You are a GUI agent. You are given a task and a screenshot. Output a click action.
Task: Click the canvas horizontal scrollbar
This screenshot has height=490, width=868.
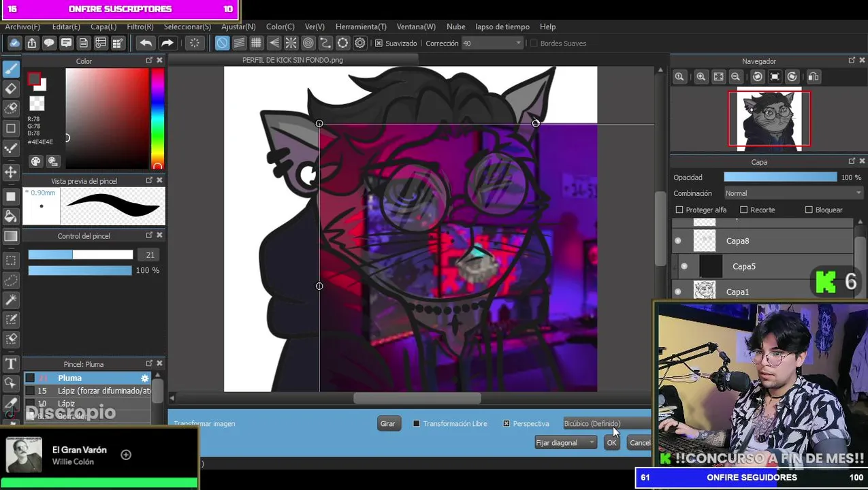coord(417,398)
